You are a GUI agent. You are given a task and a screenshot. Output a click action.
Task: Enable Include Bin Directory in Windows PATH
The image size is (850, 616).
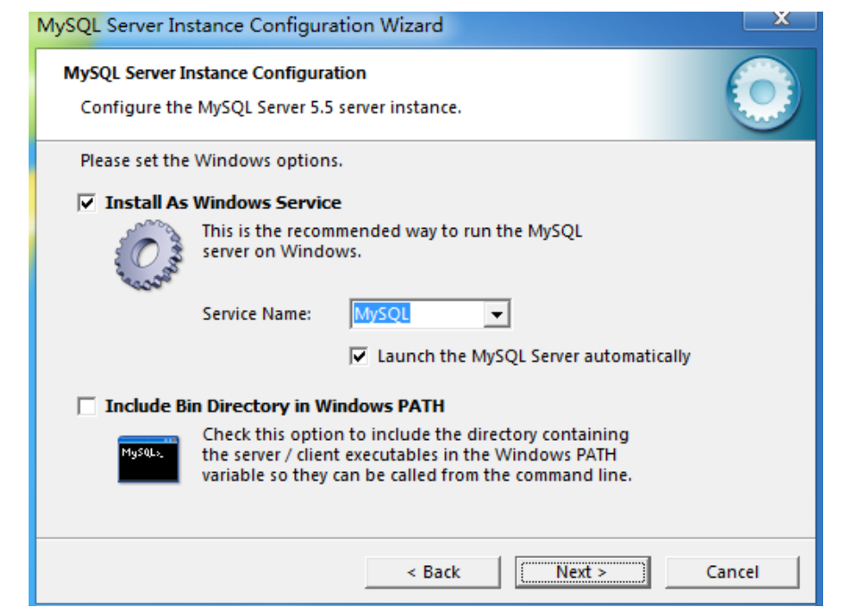click(87, 406)
